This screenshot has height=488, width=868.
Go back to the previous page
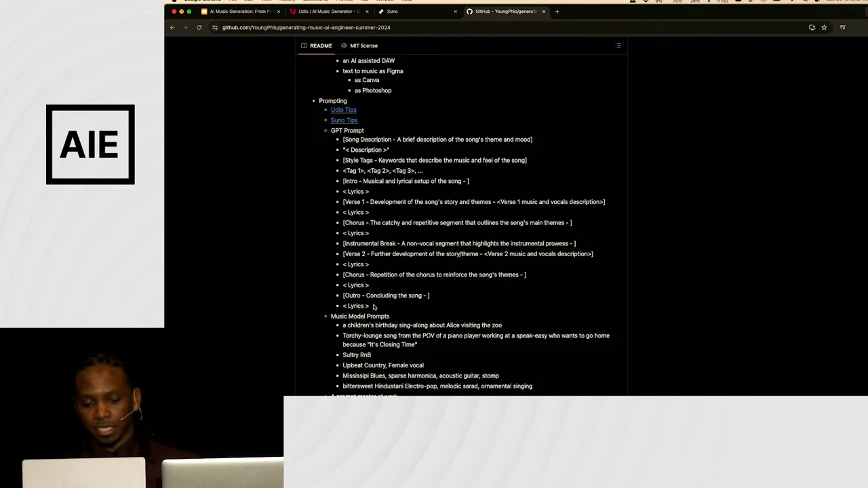coord(172,28)
